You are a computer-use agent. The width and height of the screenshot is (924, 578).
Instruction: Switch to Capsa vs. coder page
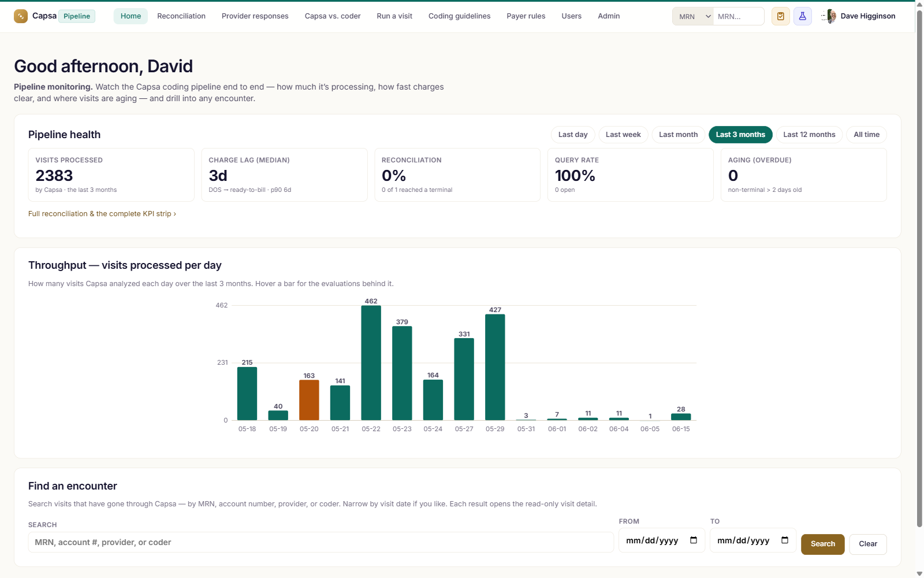[333, 16]
